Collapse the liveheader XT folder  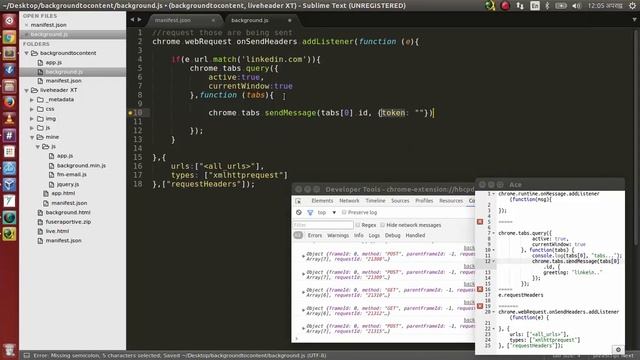[27, 90]
